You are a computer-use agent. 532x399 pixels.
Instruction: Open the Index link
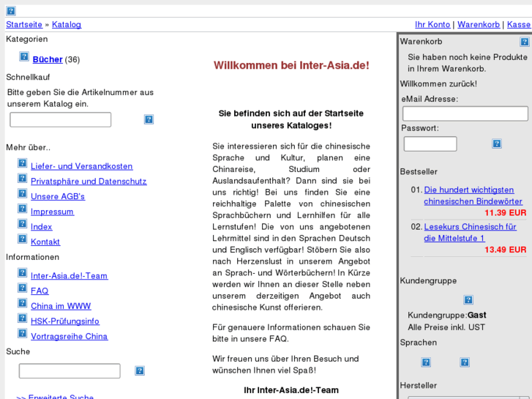coord(42,226)
